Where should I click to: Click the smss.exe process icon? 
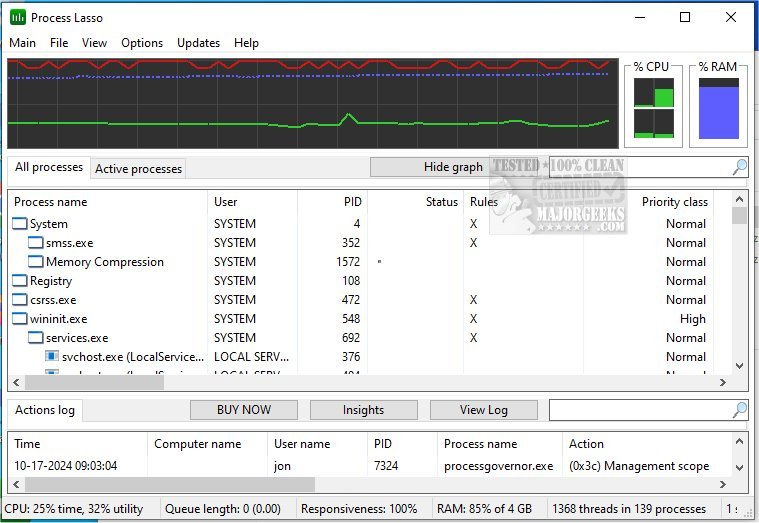click(36, 243)
